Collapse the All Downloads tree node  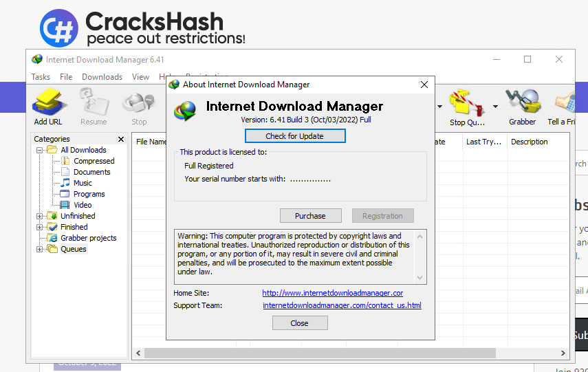(x=39, y=150)
